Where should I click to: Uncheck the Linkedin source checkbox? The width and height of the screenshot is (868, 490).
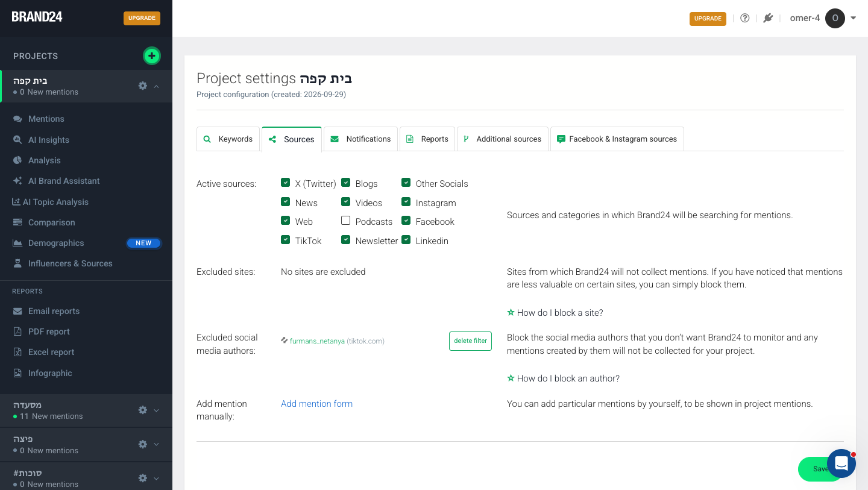point(406,240)
